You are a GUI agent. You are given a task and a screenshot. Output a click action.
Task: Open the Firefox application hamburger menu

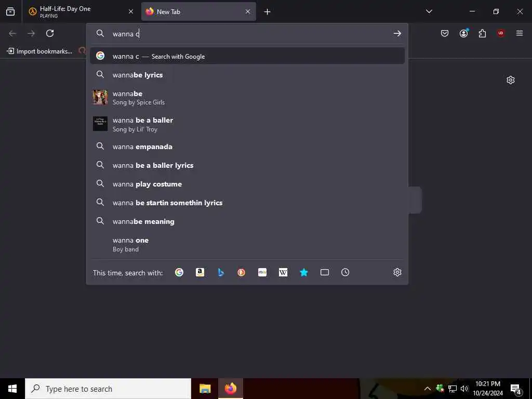[x=520, y=33]
